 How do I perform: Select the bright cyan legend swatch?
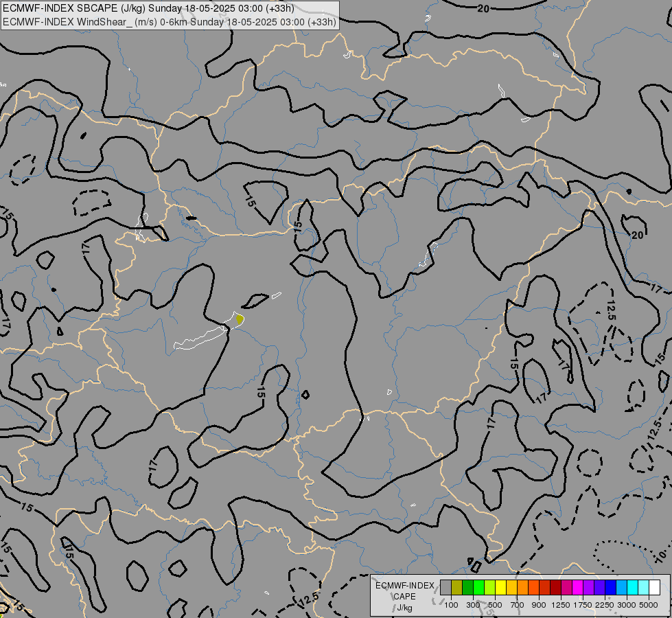pyautogui.click(x=633, y=587)
